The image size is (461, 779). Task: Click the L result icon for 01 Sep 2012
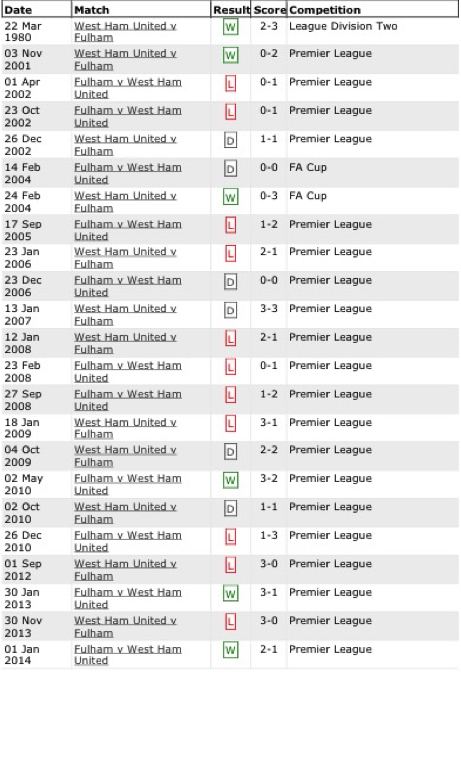tap(230, 565)
